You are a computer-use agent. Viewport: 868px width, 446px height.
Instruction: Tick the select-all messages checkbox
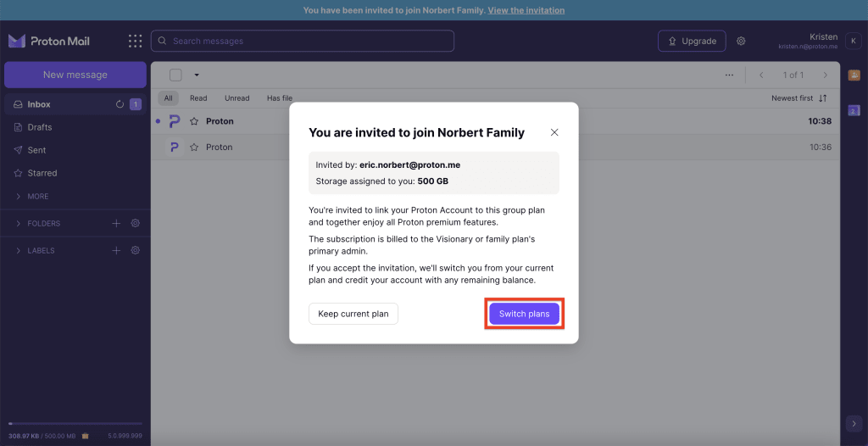point(175,75)
